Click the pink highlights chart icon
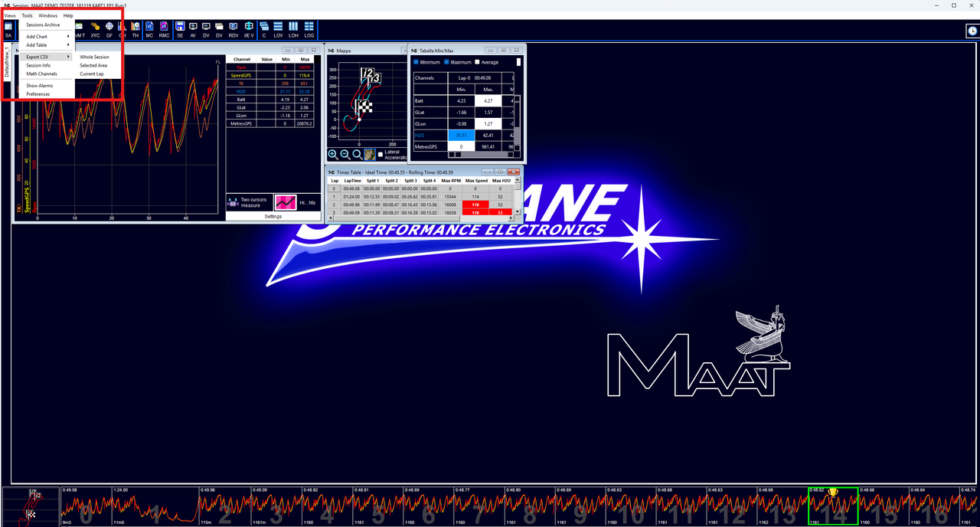Image resolution: width=980 pixels, height=527 pixels. pos(286,202)
